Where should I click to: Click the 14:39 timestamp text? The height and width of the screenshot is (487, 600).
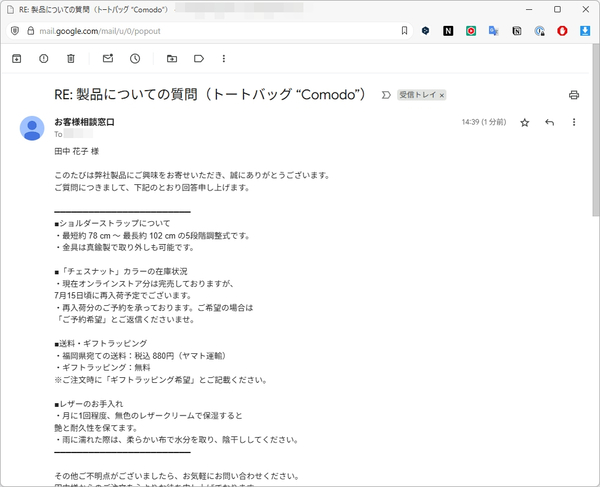484,122
